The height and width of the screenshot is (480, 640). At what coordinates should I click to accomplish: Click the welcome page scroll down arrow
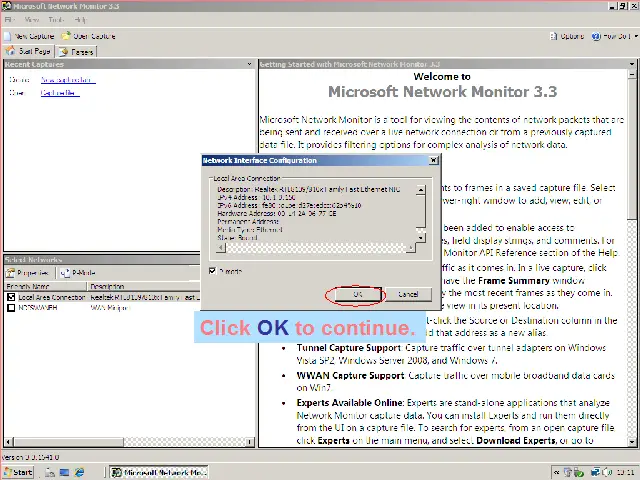632,442
